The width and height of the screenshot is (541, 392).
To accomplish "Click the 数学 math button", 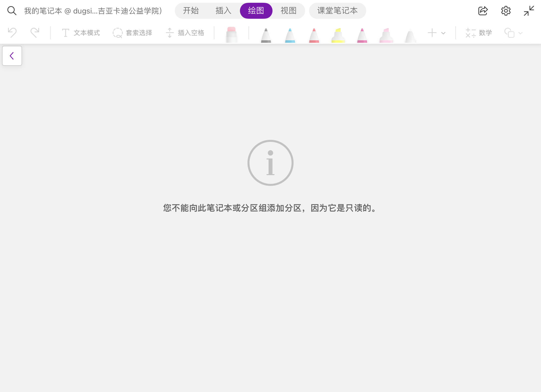I will click(x=479, y=33).
